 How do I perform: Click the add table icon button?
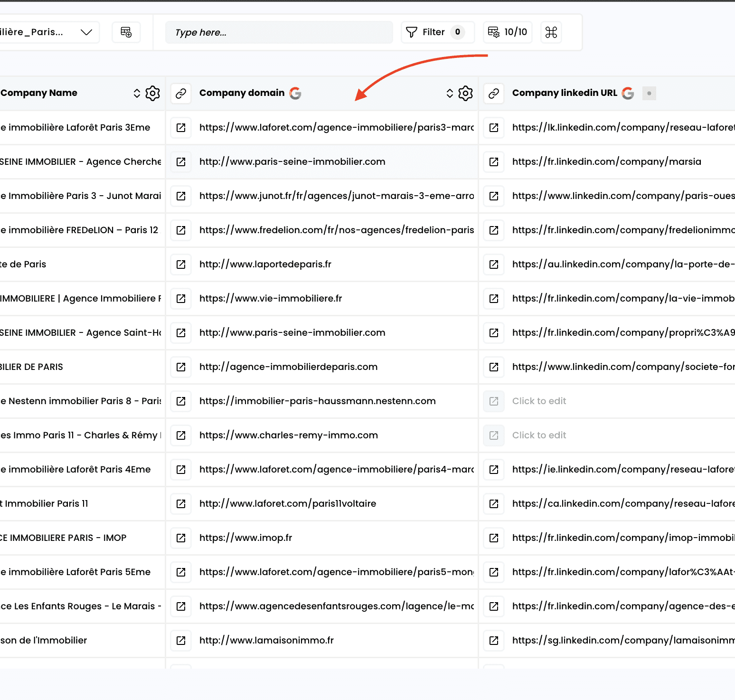[x=126, y=32]
